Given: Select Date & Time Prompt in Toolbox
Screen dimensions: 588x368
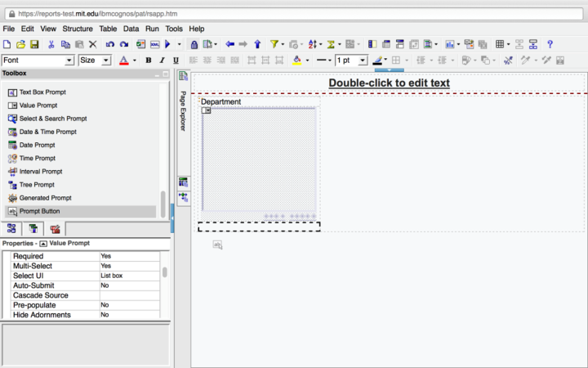Looking at the screenshot, I should pyautogui.click(x=47, y=132).
